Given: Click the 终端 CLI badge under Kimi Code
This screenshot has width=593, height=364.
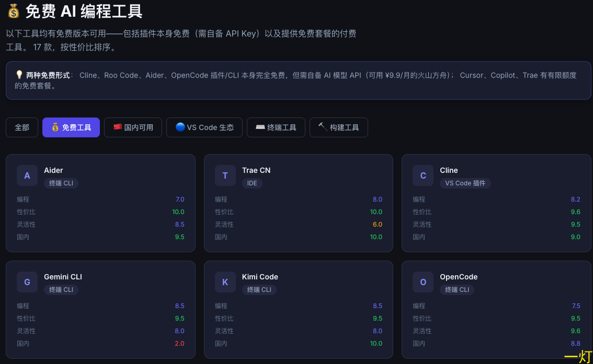Looking at the screenshot, I should [x=259, y=290].
